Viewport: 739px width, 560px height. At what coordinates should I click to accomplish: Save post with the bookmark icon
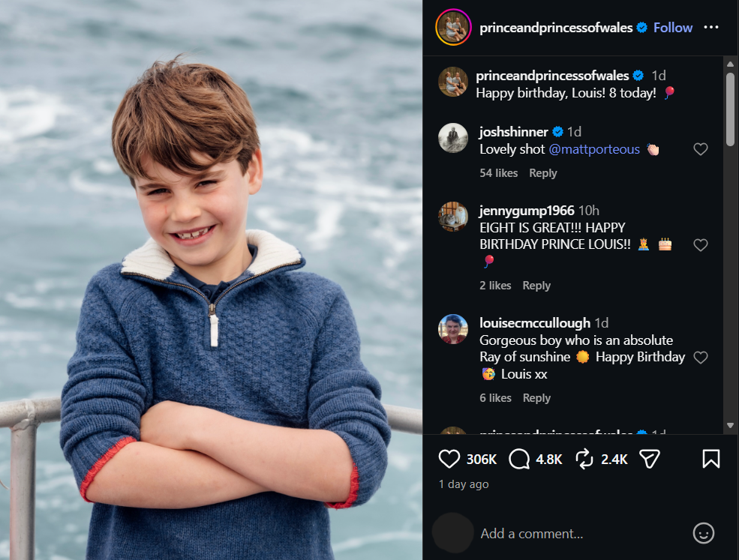click(x=710, y=459)
